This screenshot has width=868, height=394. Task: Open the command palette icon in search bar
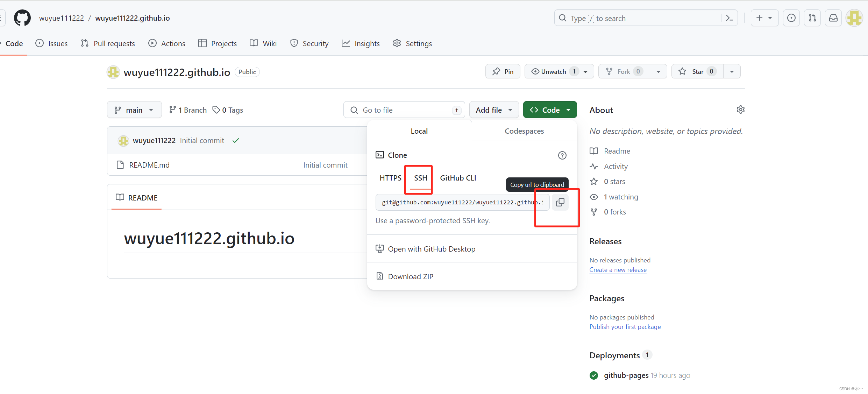coord(729,18)
